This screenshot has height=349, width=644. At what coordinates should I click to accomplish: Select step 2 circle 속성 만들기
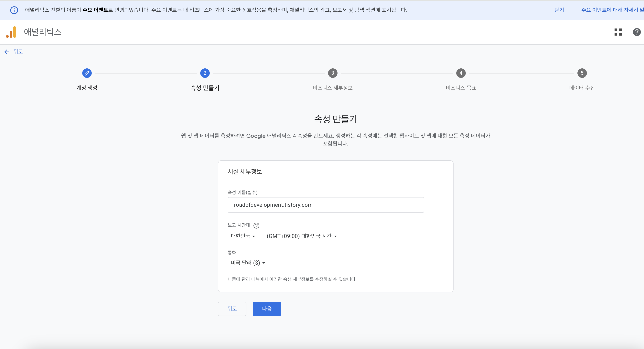pyautogui.click(x=205, y=73)
